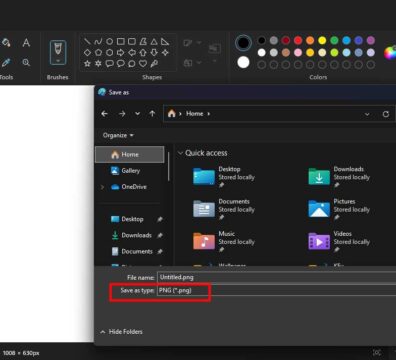Select Color 2 white background circle
Viewport: 396px width, 360px height.
[243, 62]
